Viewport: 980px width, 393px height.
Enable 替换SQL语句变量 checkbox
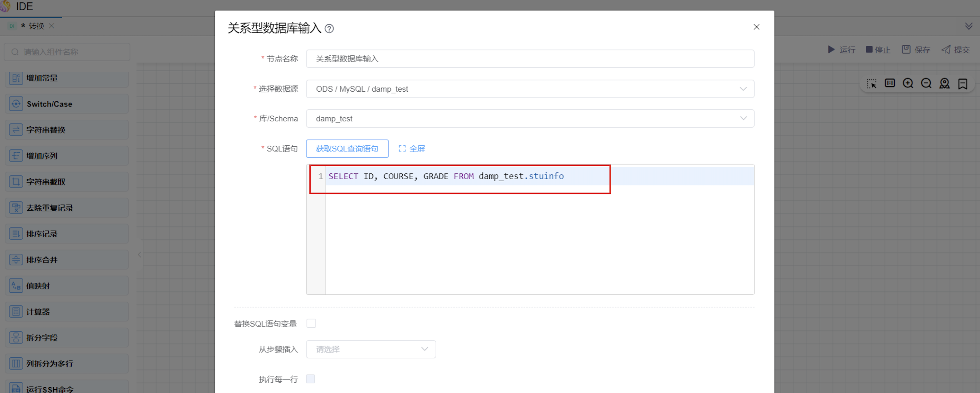[x=311, y=323]
